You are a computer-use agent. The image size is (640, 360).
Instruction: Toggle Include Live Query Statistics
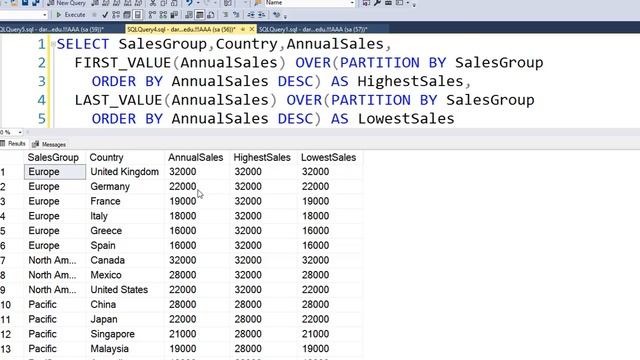(x=163, y=15)
